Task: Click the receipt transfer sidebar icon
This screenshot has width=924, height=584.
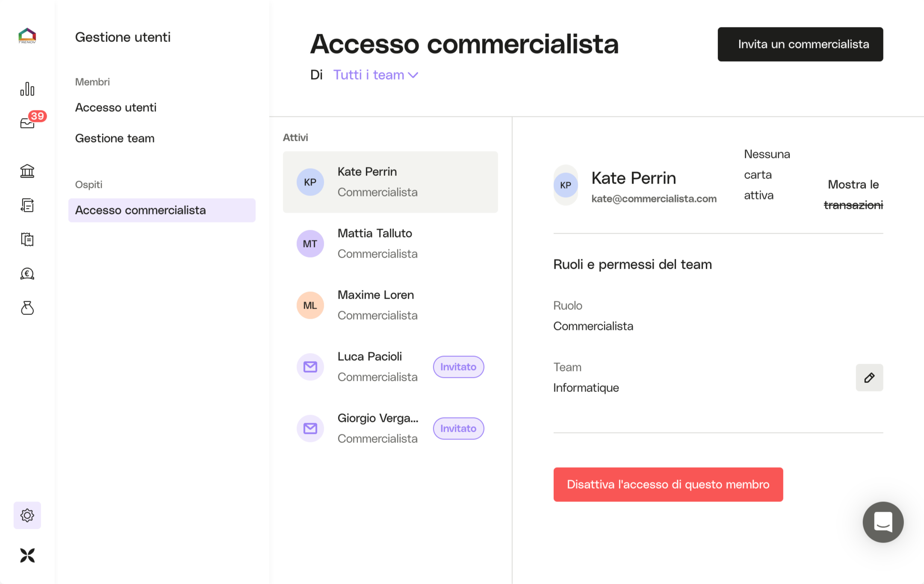Action: click(x=27, y=205)
